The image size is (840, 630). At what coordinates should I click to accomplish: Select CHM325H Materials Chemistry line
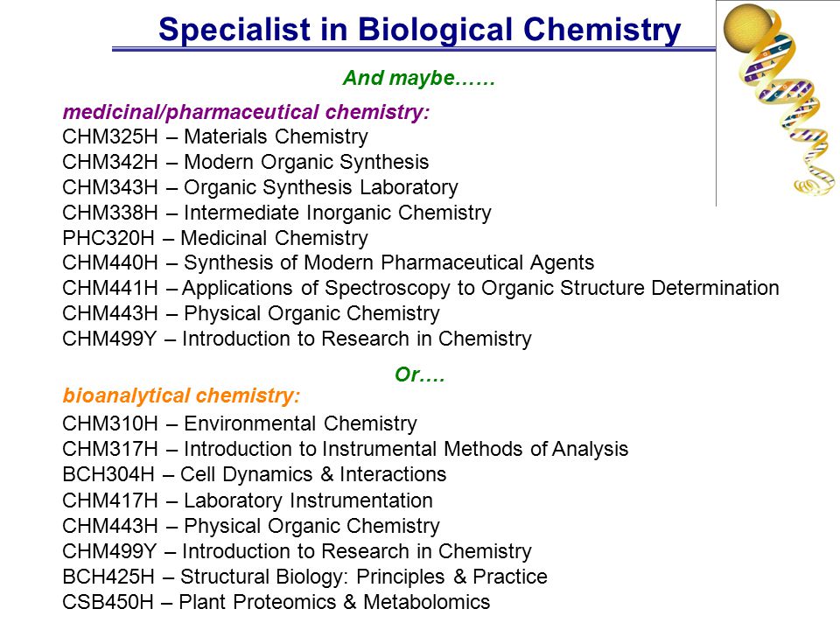215,136
